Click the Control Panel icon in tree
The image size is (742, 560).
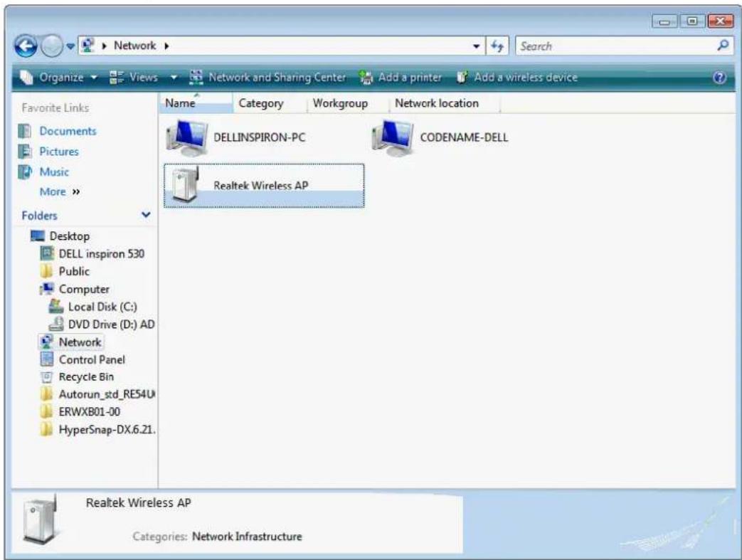click(x=47, y=359)
